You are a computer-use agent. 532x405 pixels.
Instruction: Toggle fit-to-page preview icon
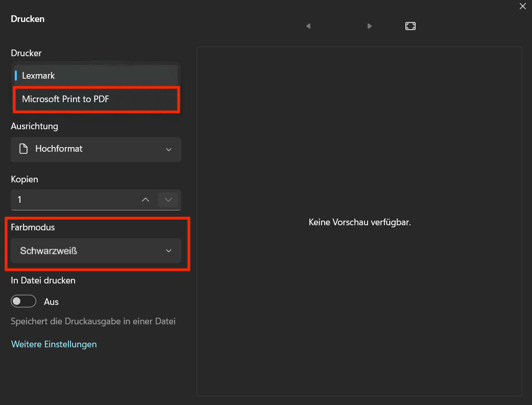(x=410, y=26)
